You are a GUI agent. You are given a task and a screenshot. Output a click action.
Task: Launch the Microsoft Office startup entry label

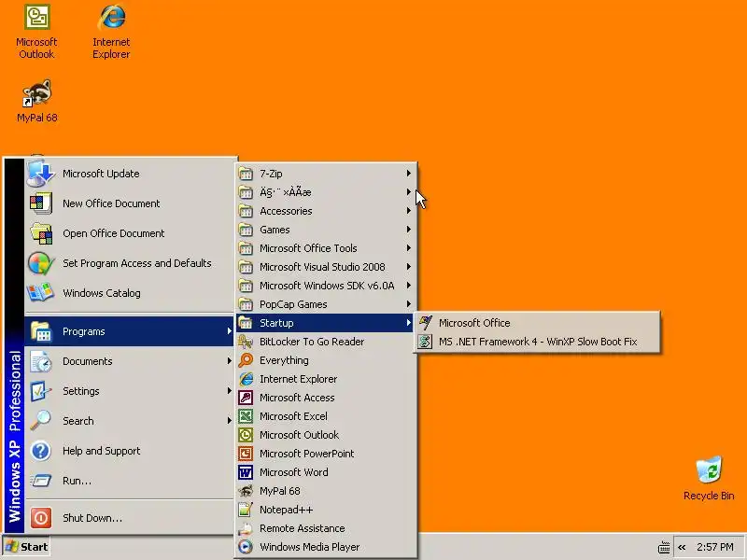pyautogui.click(x=474, y=323)
